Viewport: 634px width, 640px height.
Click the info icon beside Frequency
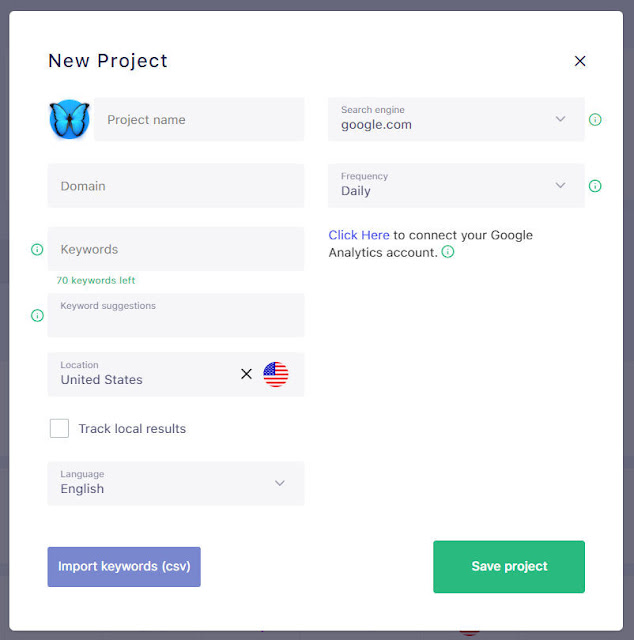(595, 186)
